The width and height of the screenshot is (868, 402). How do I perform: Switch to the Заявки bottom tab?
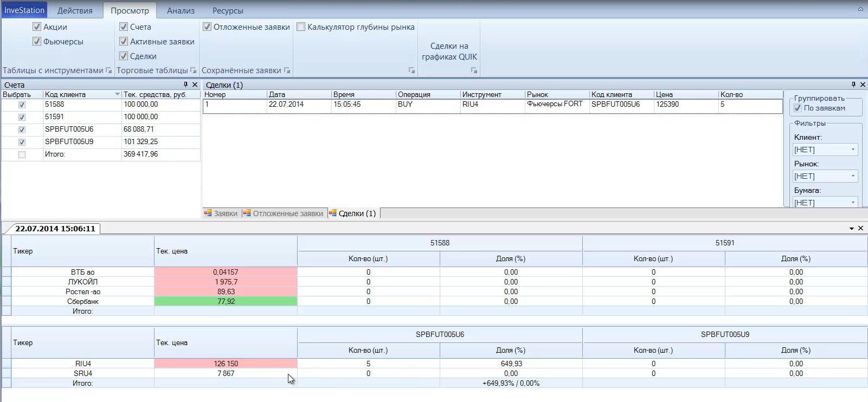pos(221,213)
